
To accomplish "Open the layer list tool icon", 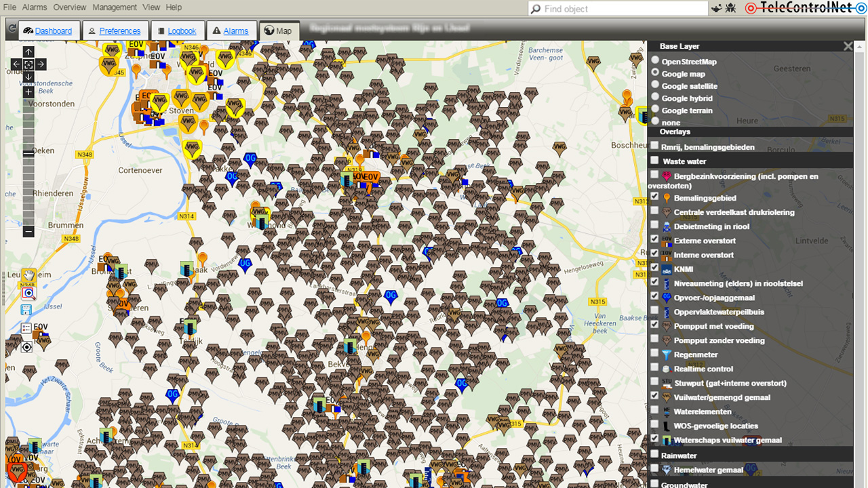I will (x=26, y=329).
